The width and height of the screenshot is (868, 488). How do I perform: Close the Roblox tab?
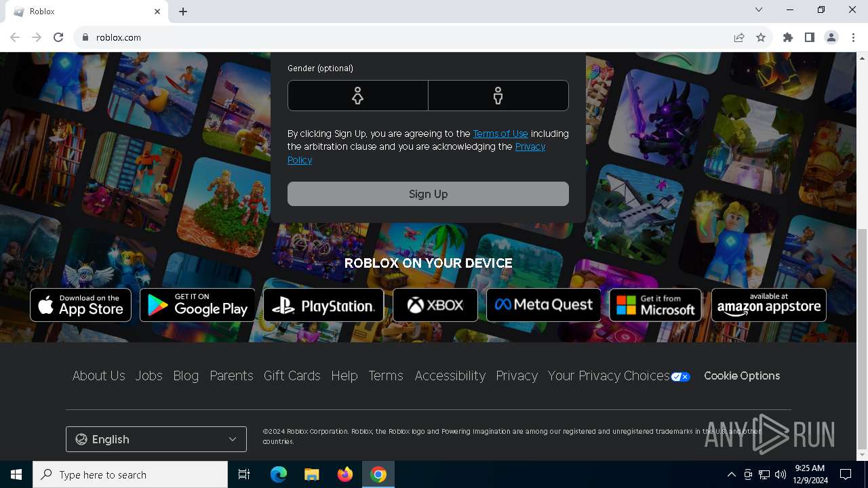(157, 12)
